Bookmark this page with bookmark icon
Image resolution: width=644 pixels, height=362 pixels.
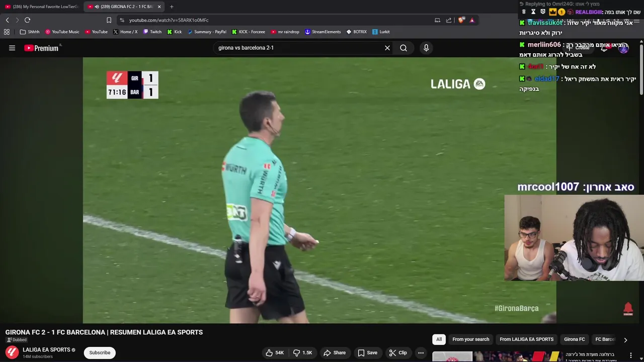click(109, 20)
